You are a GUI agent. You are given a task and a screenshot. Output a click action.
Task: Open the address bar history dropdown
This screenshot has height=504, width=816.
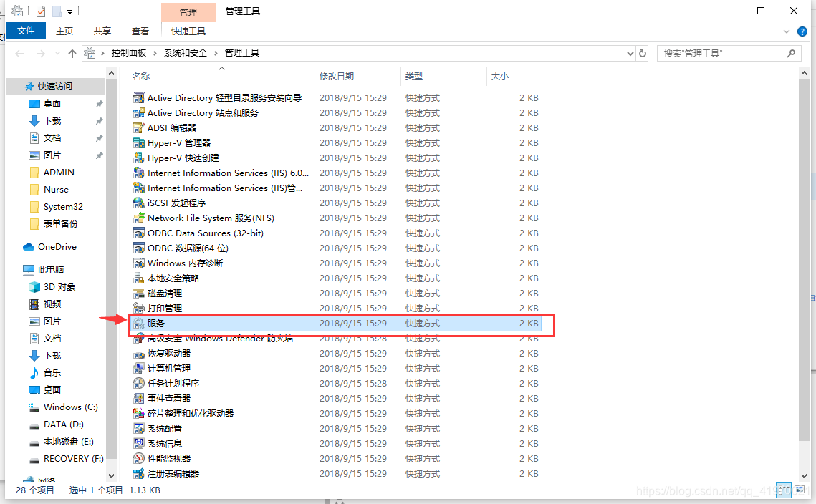tap(630, 53)
